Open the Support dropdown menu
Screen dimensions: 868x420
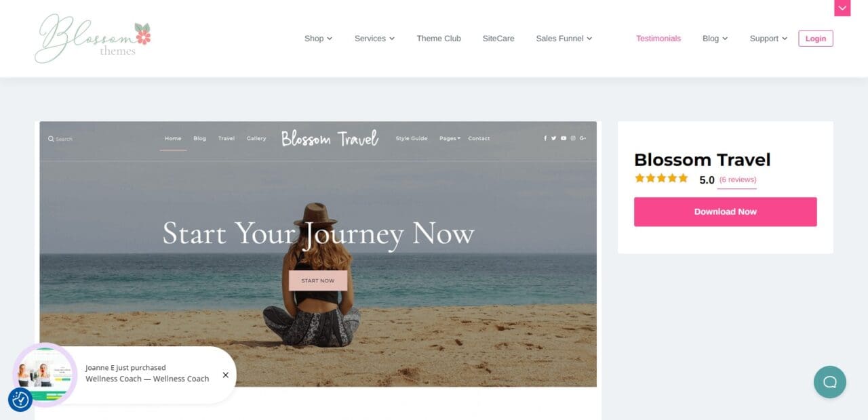pos(768,39)
